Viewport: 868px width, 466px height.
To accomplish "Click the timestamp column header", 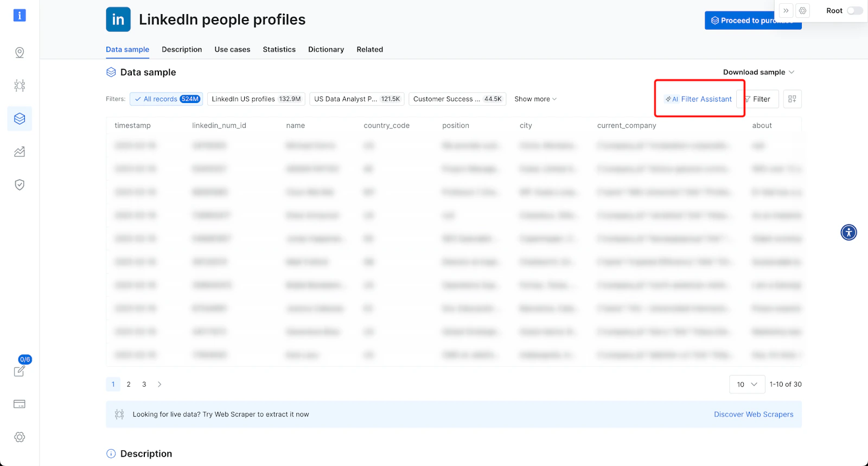I will tap(133, 125).
